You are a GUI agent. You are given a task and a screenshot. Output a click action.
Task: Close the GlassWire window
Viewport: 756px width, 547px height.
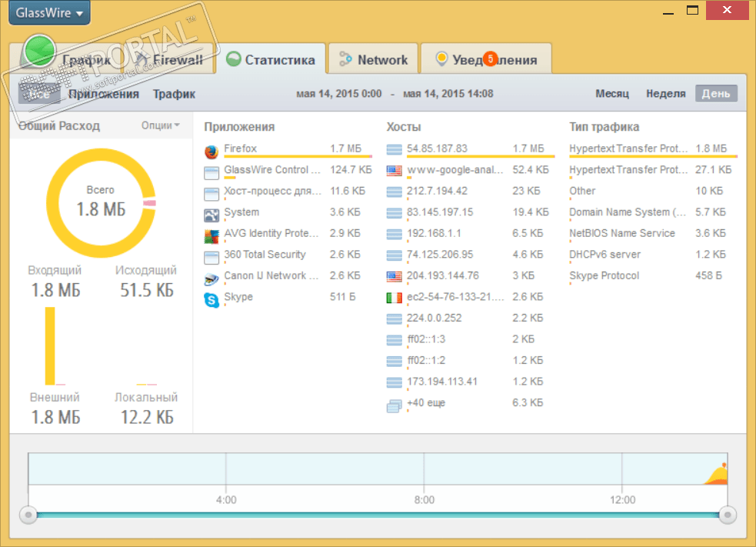point(727,10)
